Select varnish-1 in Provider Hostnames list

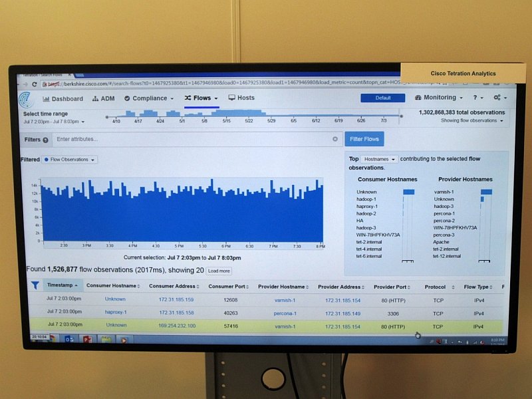(x=444, y=192)
